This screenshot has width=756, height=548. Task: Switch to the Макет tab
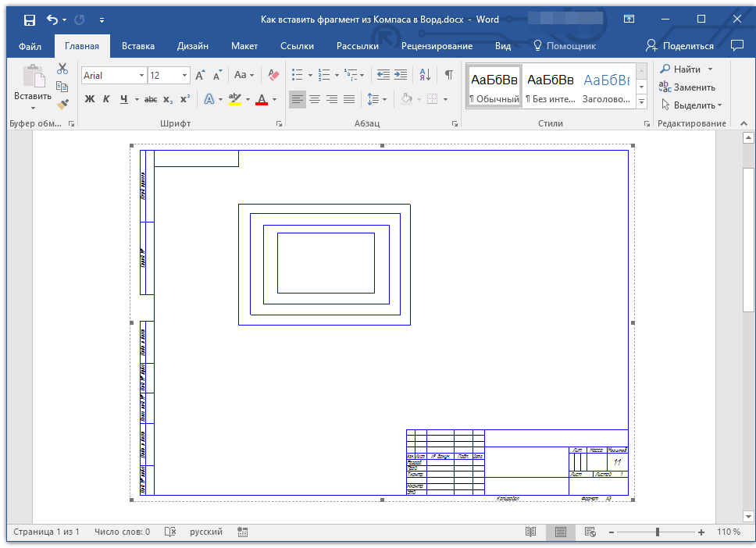pyautogui.click(x=244, y=46)
